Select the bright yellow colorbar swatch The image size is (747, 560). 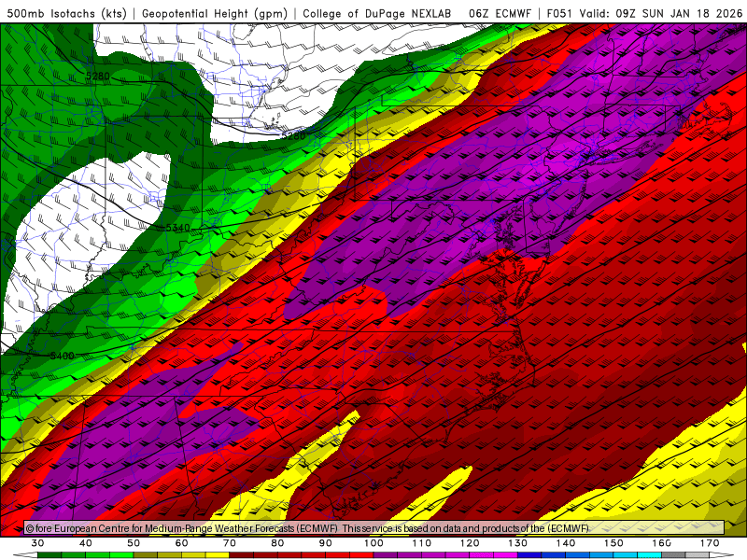218,555
